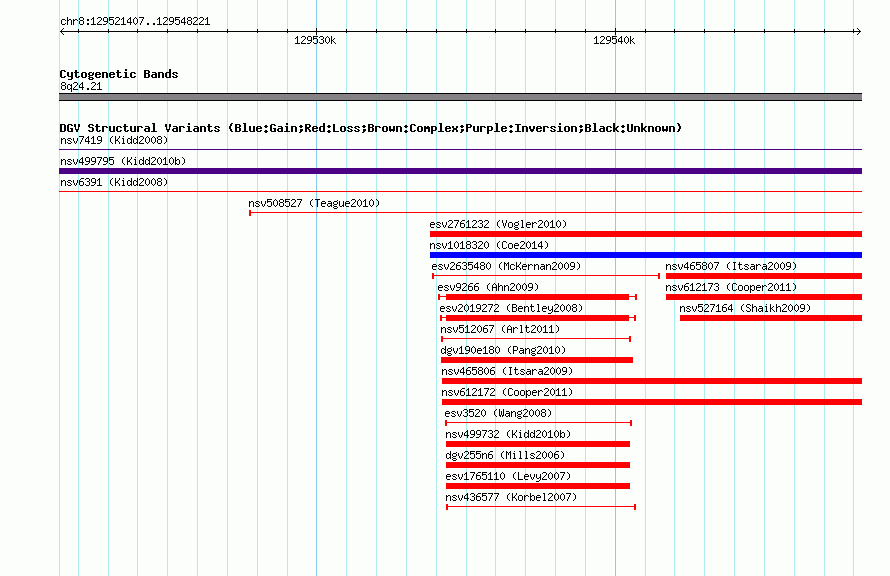Select the nsv465807 (Itsara2009) red bar

(764, 276)
